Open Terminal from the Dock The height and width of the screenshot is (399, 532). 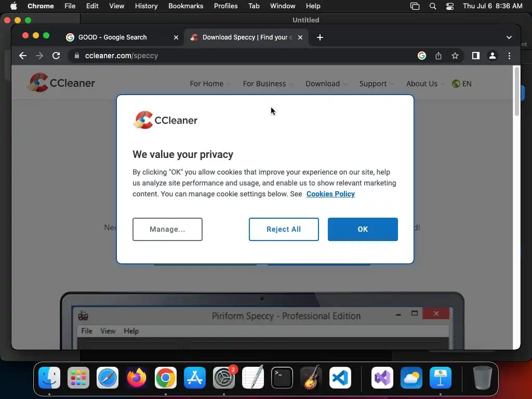282,378
